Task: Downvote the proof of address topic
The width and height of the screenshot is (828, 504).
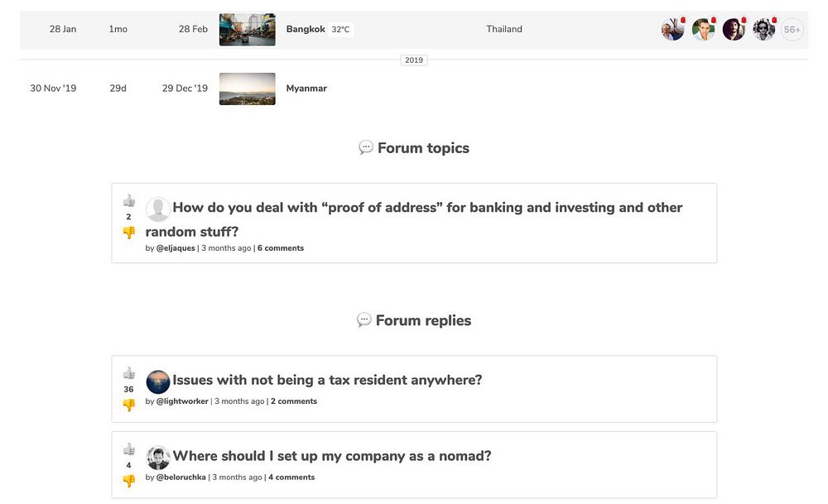Action: (128, 233)
